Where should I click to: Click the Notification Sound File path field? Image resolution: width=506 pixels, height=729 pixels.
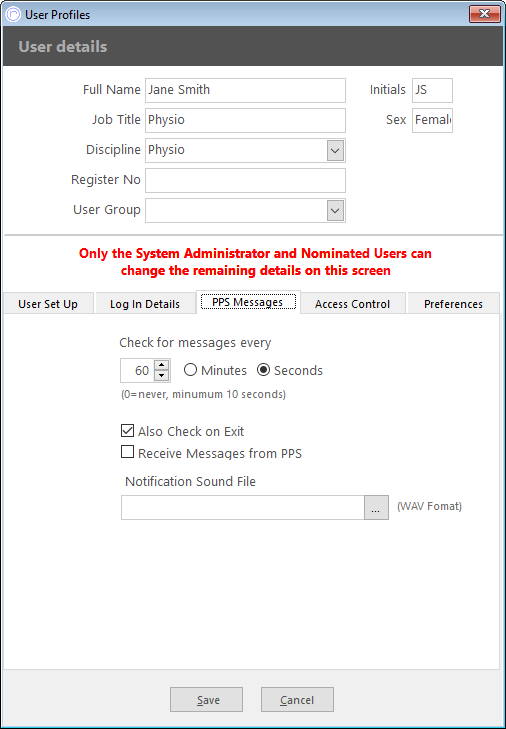[243, 507]
